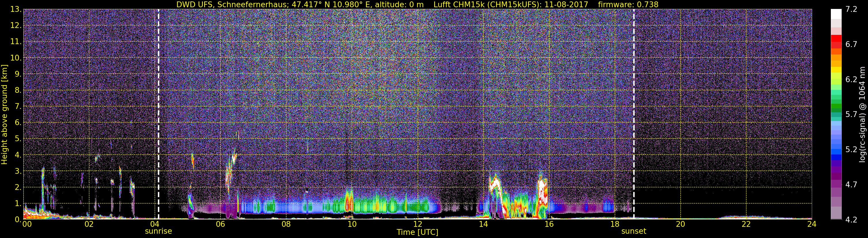Click the colorbar tick value '5.7'
This screenshot has width=868, height=238.
click(851, 115)
